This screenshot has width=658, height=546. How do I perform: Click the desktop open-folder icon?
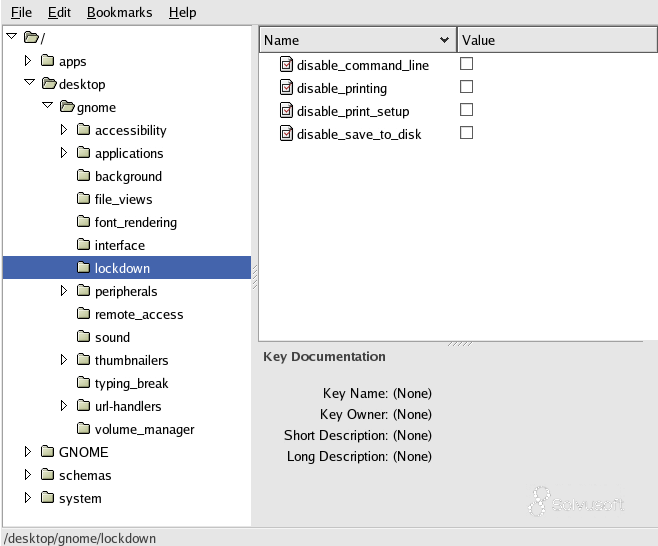click(49, 84)
